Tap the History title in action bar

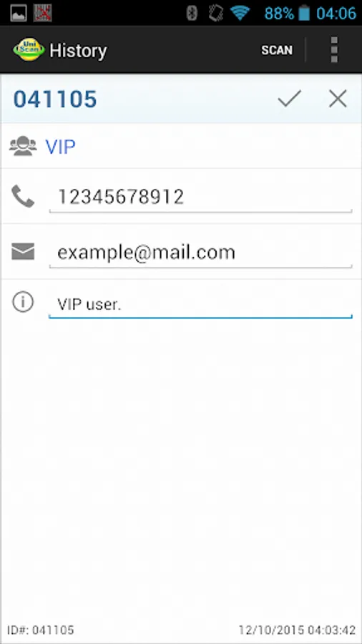[x=78, y=51]
